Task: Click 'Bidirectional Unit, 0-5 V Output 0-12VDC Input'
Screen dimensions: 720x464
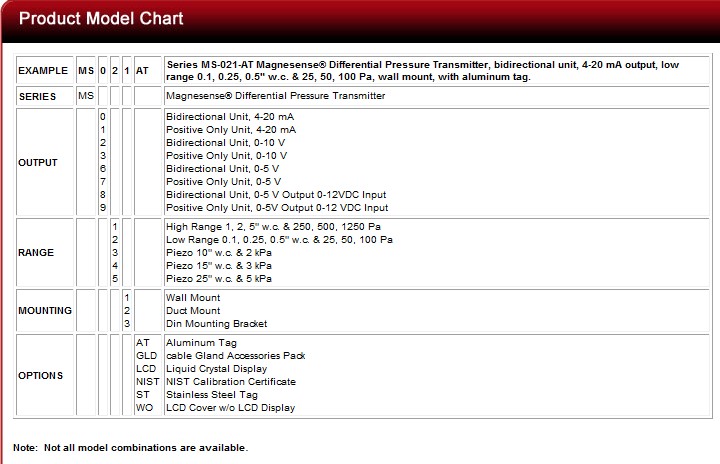Action: [x=276, y=195]
